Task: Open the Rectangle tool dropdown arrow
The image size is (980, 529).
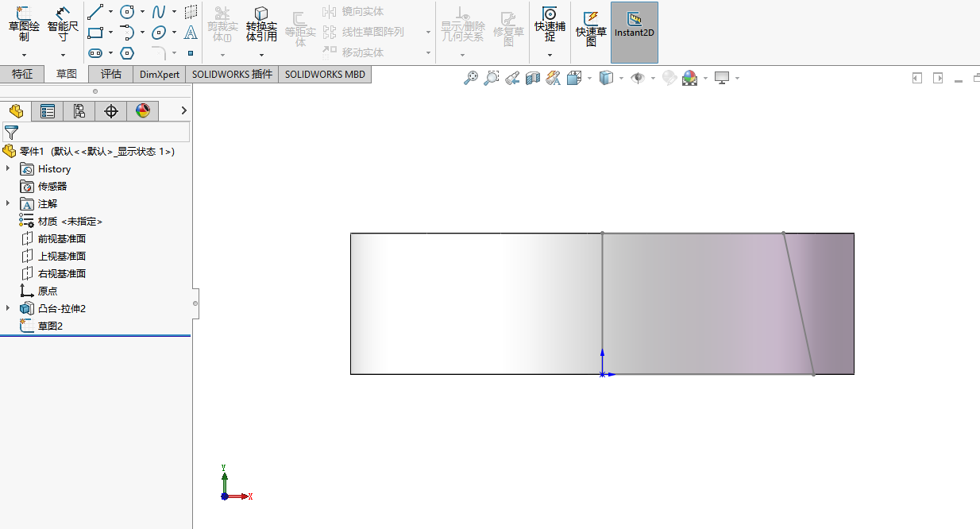Action: (110, 33)
